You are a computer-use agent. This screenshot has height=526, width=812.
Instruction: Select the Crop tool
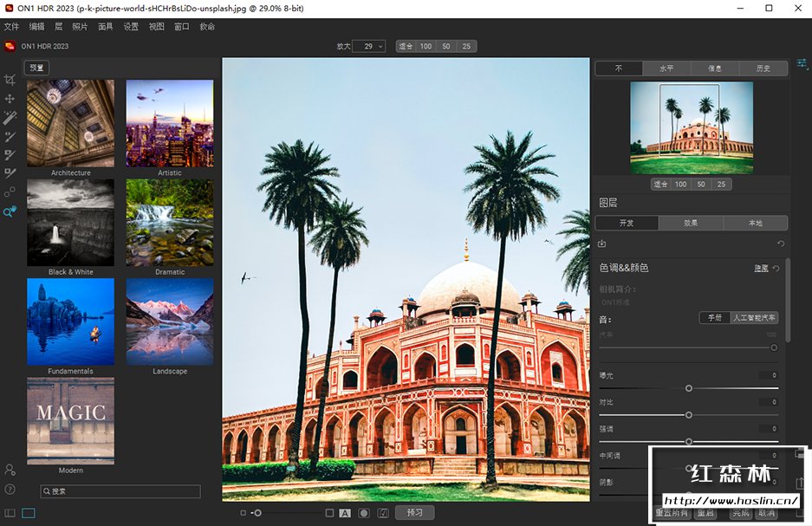pyautogui.click(x=10, y=80)
